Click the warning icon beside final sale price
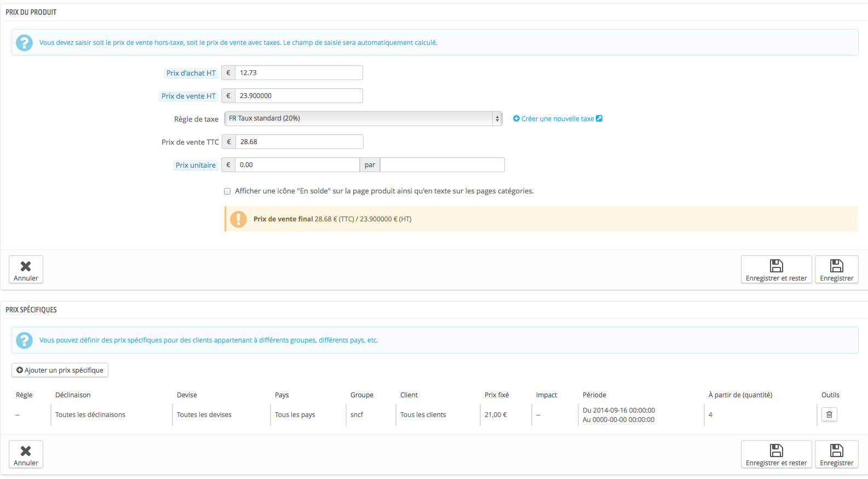 (x=238, y=219)
